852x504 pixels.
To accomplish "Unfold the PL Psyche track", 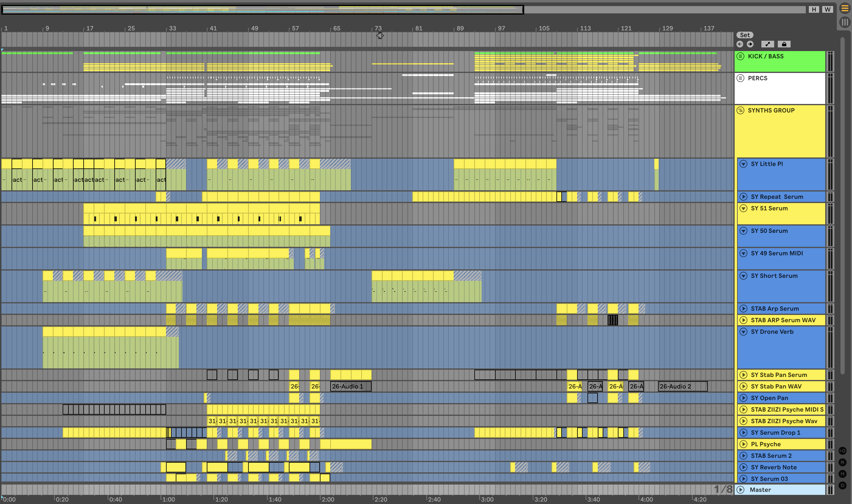I will pos(744,444).
